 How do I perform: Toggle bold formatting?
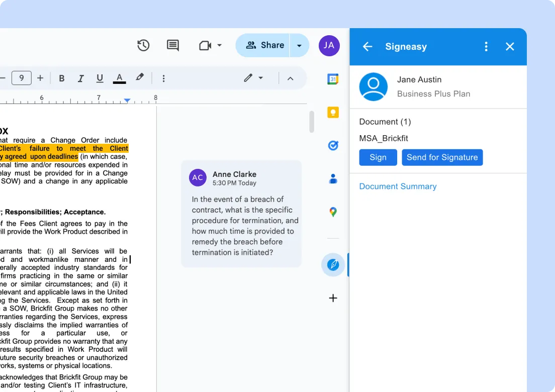(x=62, y=78)
